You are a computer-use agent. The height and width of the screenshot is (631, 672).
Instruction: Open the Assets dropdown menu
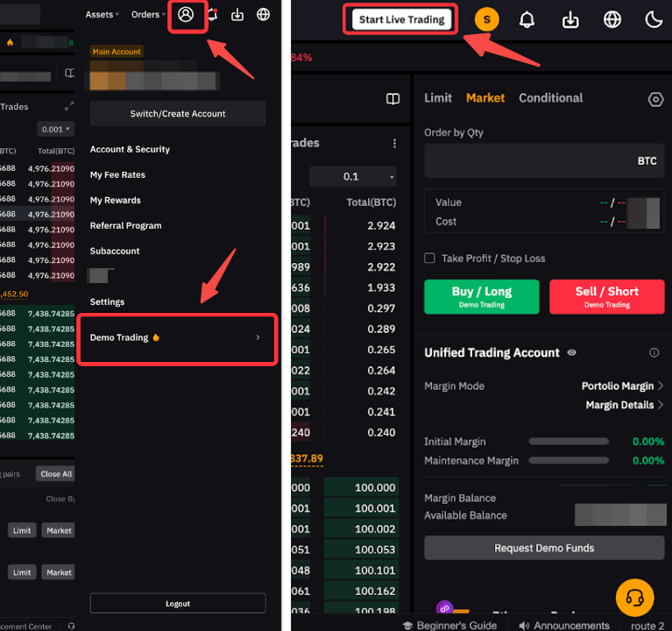coord(102,15)
